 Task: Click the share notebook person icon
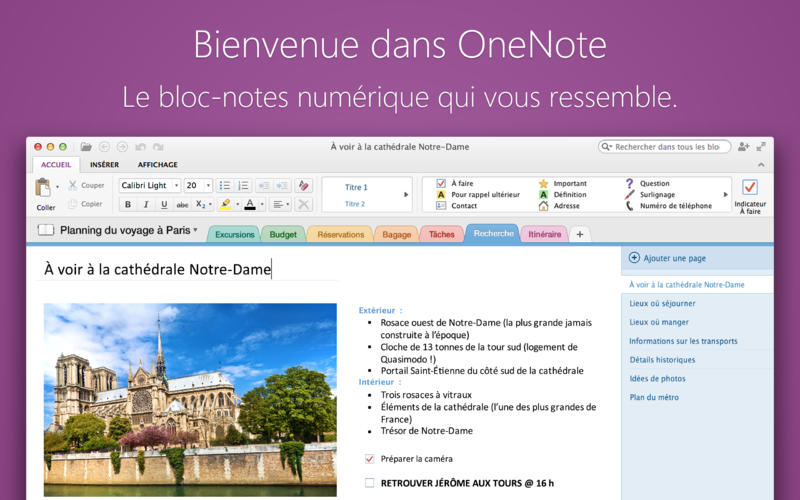click(x=743, y=147)
